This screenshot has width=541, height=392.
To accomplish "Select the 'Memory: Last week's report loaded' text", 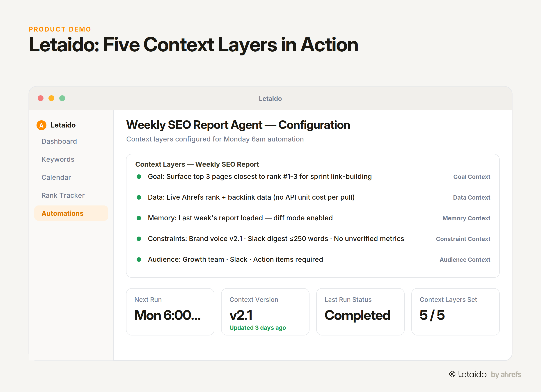I will (240, 218).
